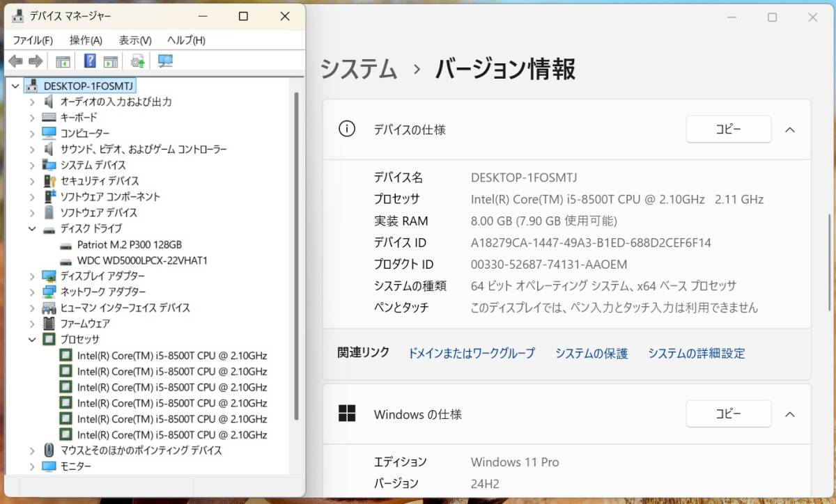This screenshot has width=836, height=504.
Task: Click the Device Manager title bar app icon
Action: click(x=17, y=16)
